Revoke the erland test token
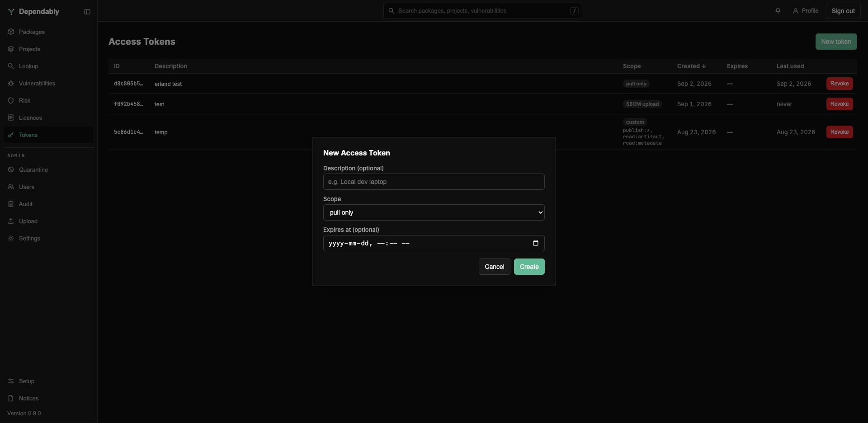Image resolution: width=868 pixels, height=423 pixels. 840,84
